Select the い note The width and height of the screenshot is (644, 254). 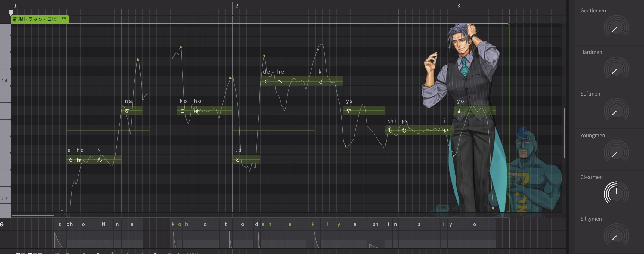point(447,130)
